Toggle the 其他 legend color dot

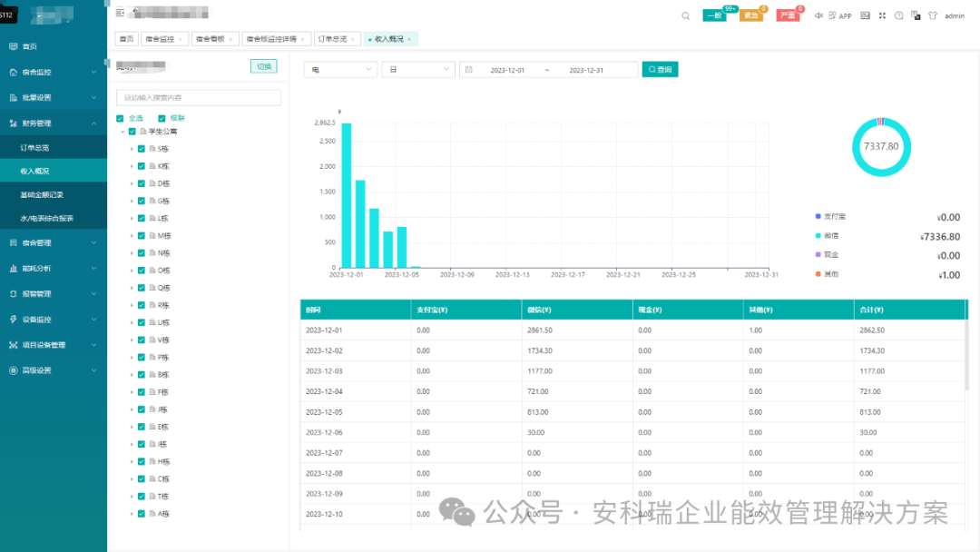[818, 274]
